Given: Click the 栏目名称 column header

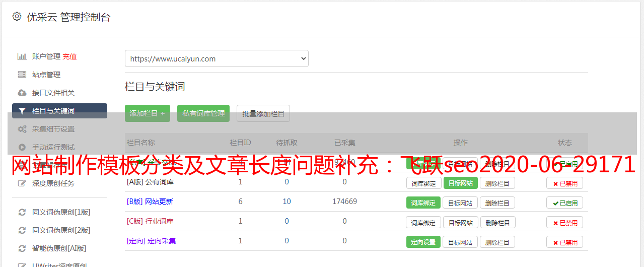Looking at the screenshot, I should point(141,143).
